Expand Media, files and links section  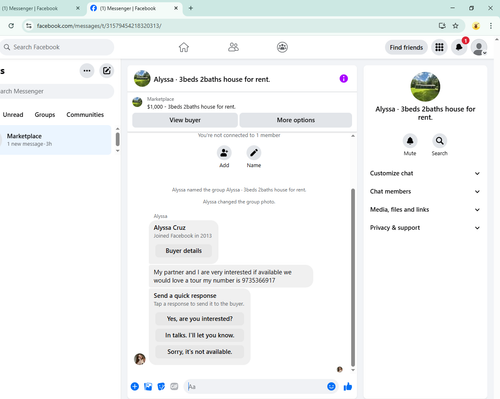click(425, 210)
